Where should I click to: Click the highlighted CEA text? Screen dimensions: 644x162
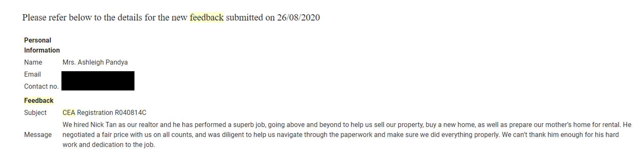point(69,113)
